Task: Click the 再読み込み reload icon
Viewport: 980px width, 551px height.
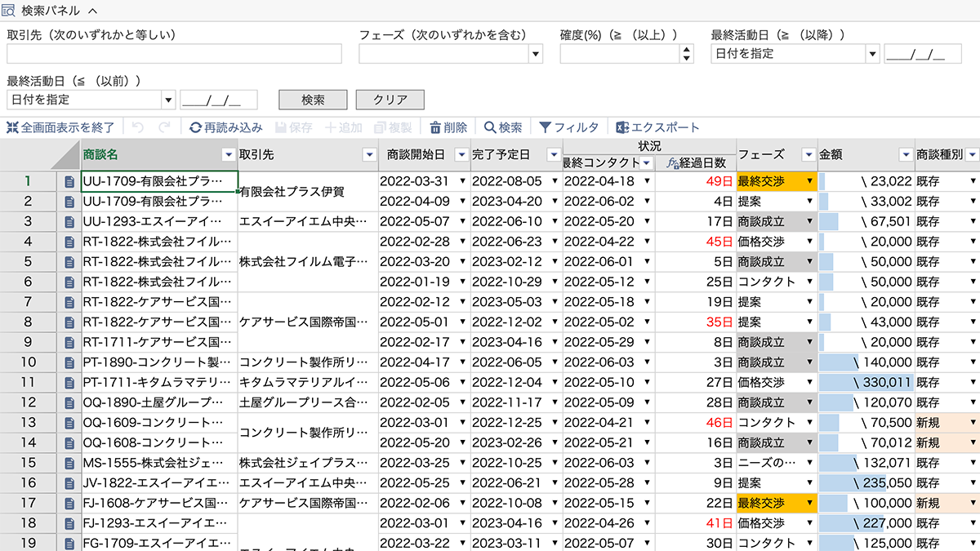Action: click(196, 127)
